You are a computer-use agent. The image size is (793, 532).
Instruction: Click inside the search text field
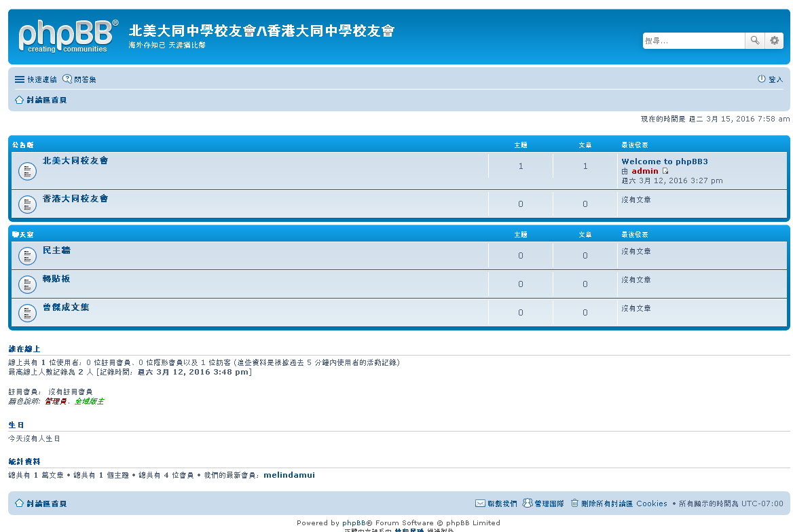pyautogui.click(x=693, y=41)
